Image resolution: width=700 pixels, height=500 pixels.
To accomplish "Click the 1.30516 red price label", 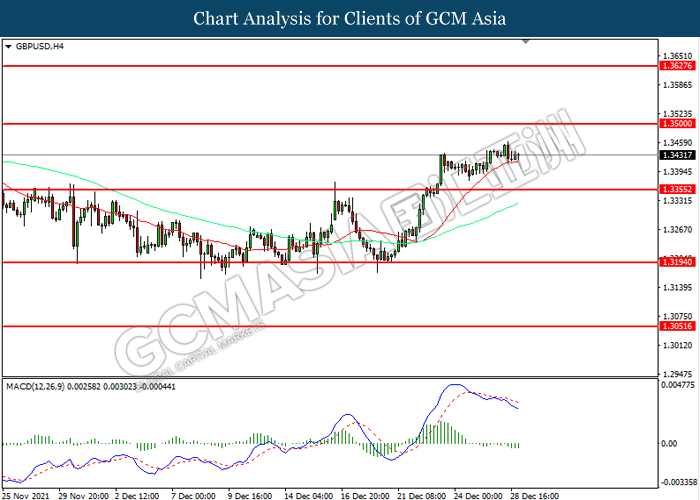I will (x=677, y=326).
